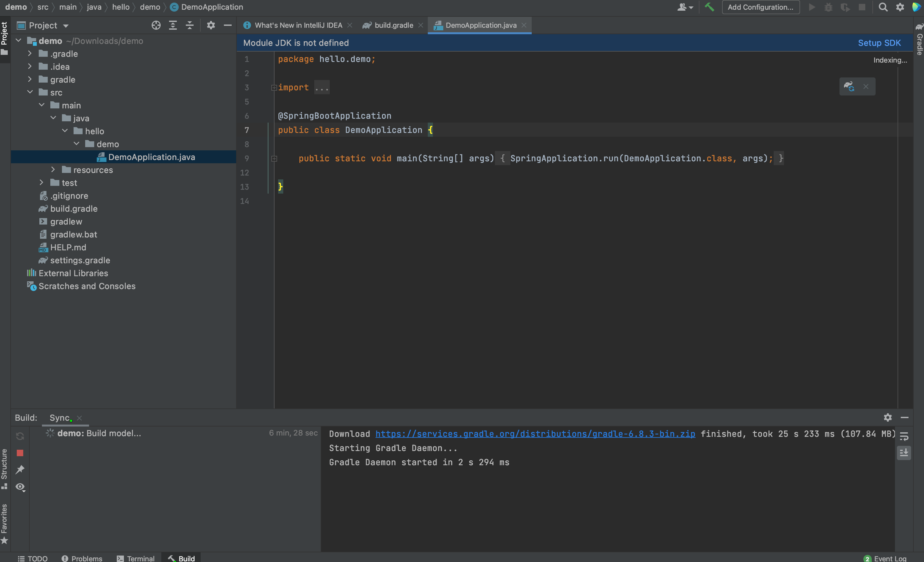Image resolution: width=924 pixels, height=562 pixels.
Task: Stop the running Gradle sync
Action: tap(20, 453)
